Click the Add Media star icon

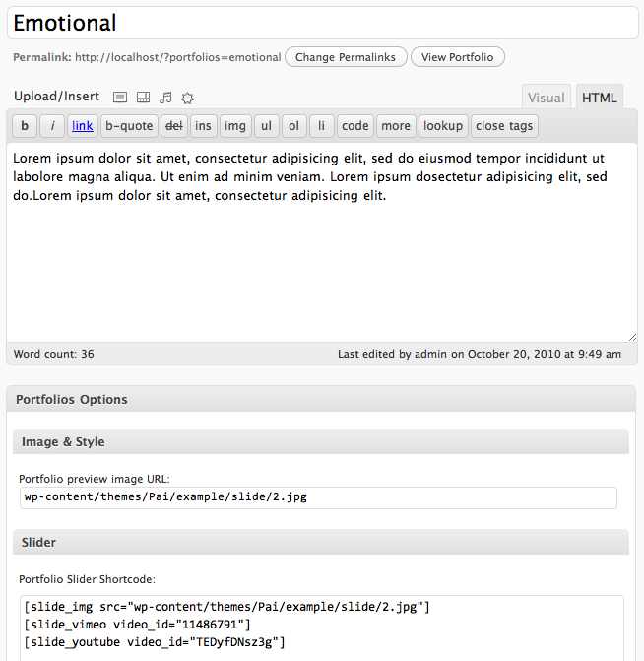pyautogui.click(x=188, y=98)
